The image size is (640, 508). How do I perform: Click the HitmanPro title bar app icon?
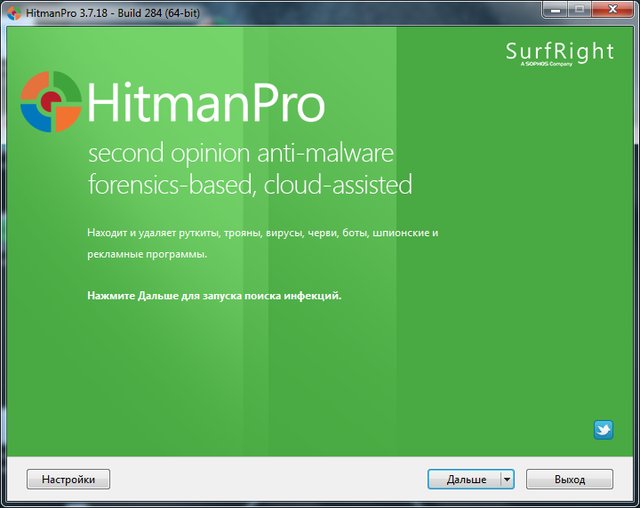pyautogui.click(x=14, y=13)
